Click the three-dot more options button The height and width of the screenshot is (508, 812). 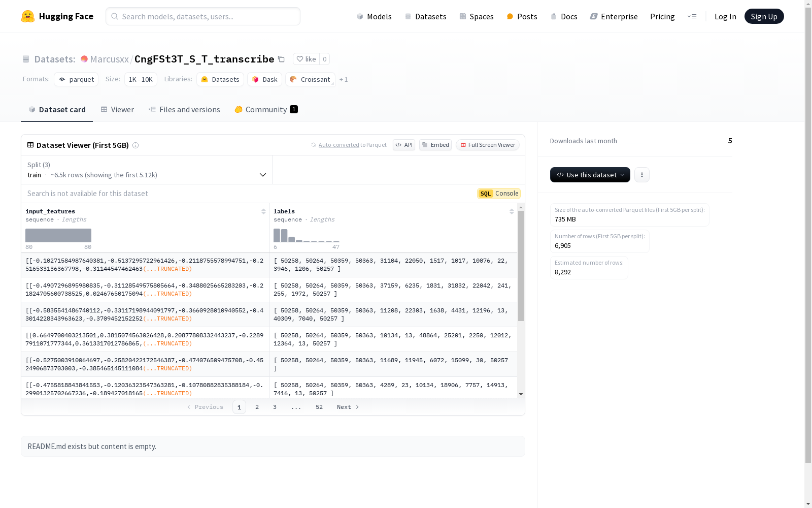pyautogui.click(x=642, y=175)
